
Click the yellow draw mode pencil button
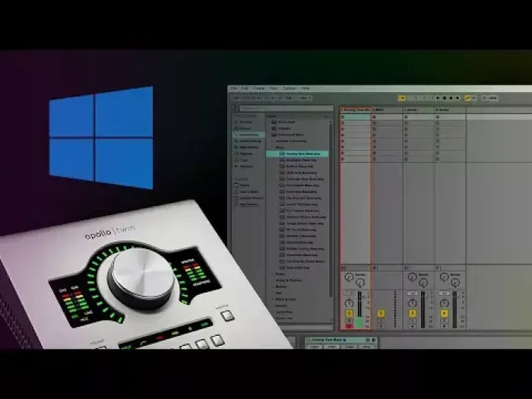pyautogui.click(x=468, y=97)
